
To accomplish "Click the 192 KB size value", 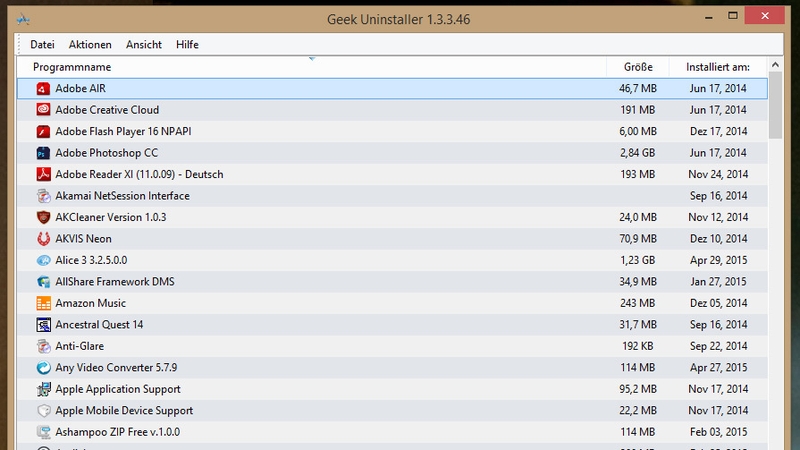I will point(638,345).
